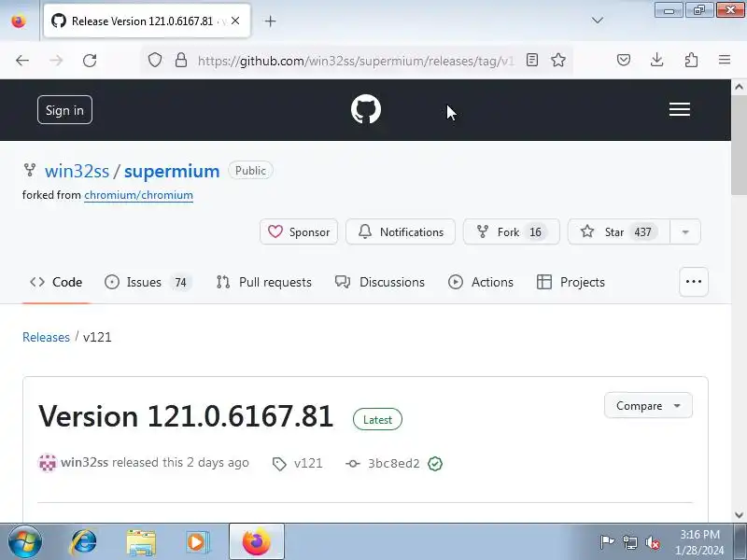
Task: Toggle reader view in the address bar
Action: 532,60
